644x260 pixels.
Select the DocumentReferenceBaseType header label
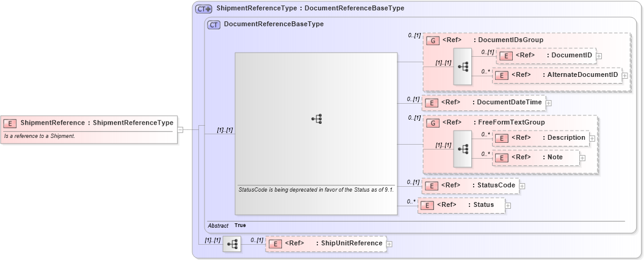274,24
